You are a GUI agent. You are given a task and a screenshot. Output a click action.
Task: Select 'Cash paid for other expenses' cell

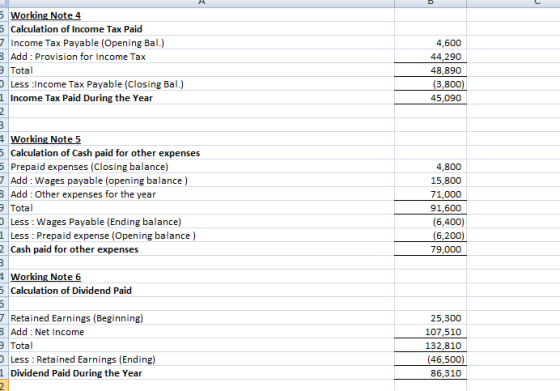(201, 249)
